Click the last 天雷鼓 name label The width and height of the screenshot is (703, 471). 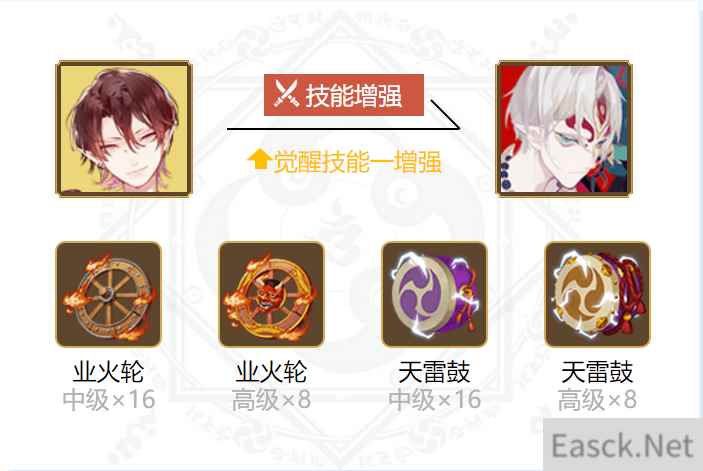(597, 372)
